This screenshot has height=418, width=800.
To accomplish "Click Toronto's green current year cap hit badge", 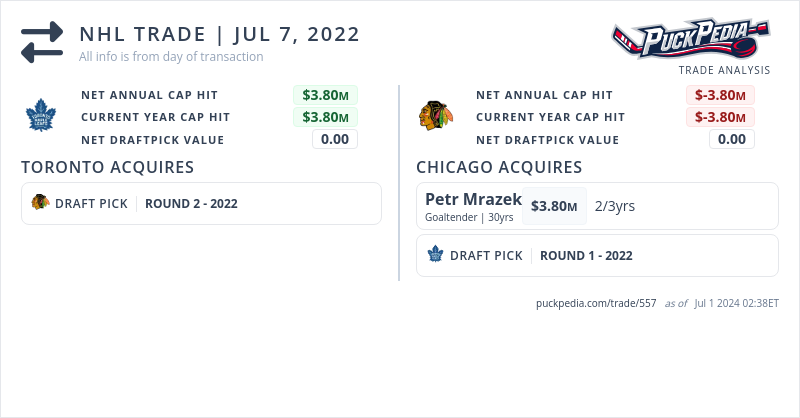I will (325, 117).
